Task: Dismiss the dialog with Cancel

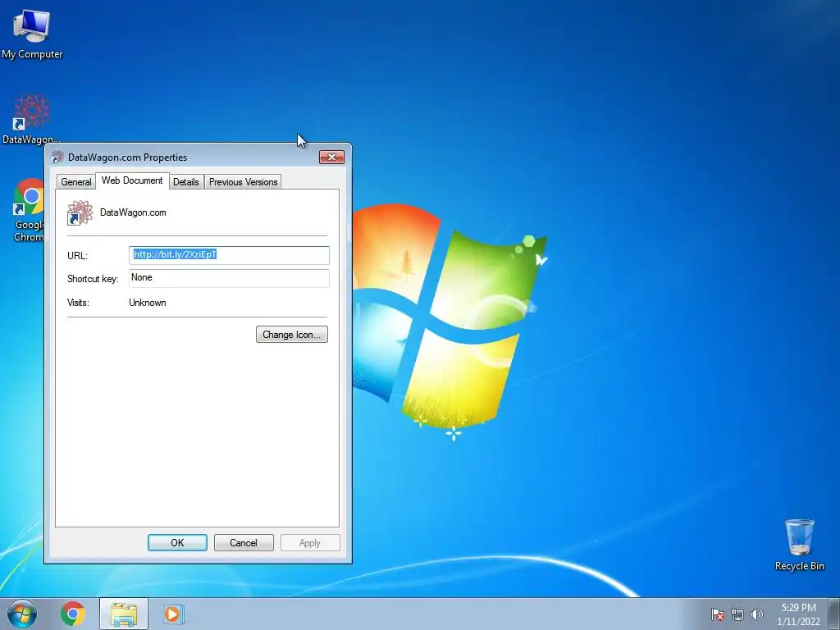Action: click(244, 543)
